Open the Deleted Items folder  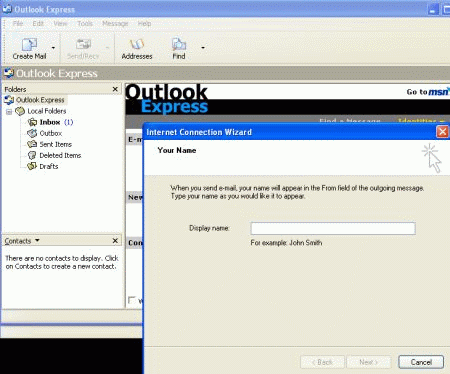[x=60, y=155]
